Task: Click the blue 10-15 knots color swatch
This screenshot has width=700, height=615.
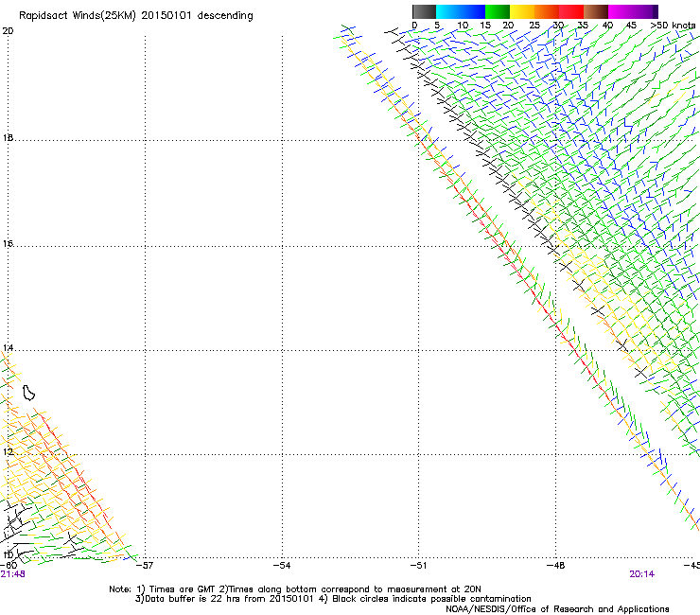Action: 473,11
